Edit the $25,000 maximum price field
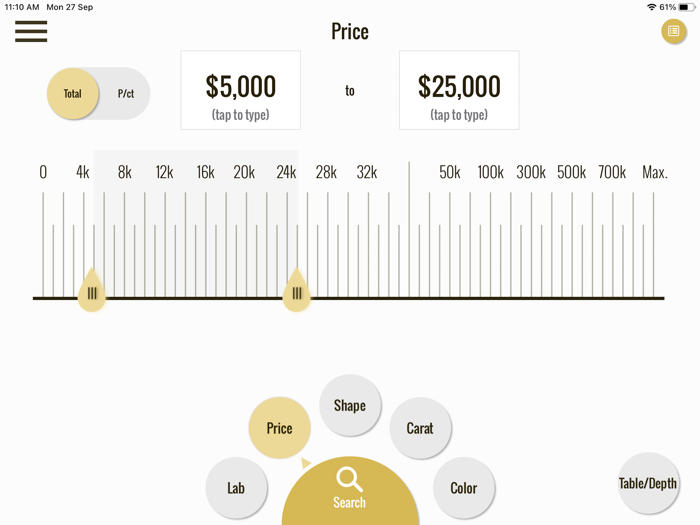 point(459,91)
